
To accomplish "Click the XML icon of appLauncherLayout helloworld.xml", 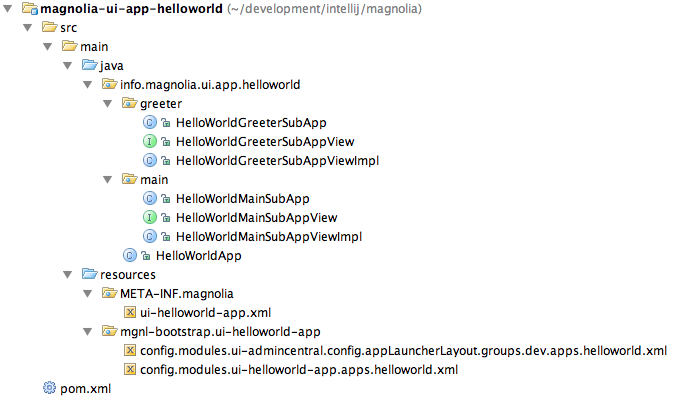I will tap(130, 350).
